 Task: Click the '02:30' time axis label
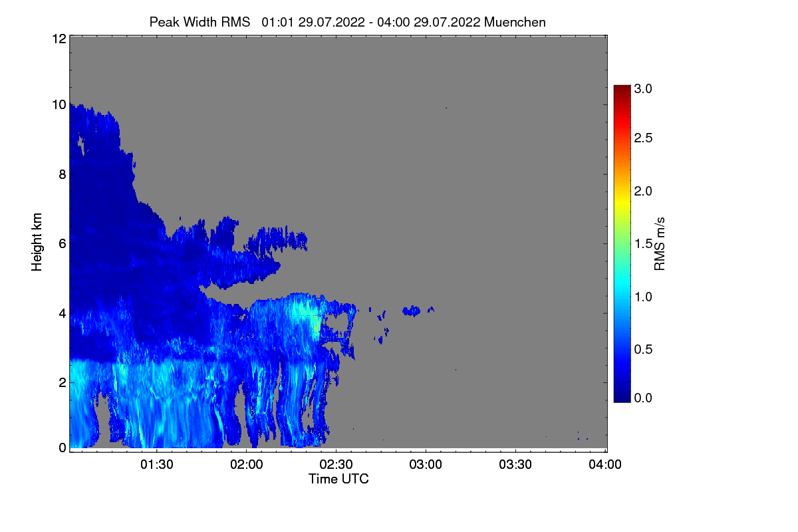(336, 465)
